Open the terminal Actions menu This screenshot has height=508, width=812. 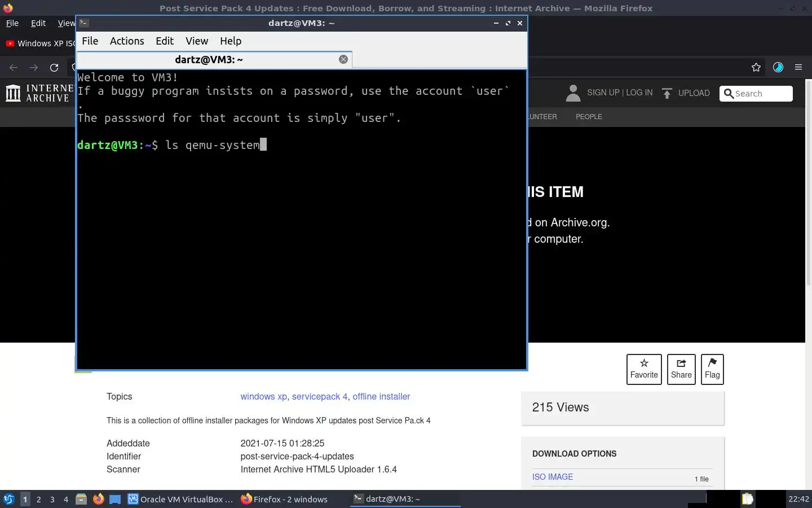pos(127,41)
